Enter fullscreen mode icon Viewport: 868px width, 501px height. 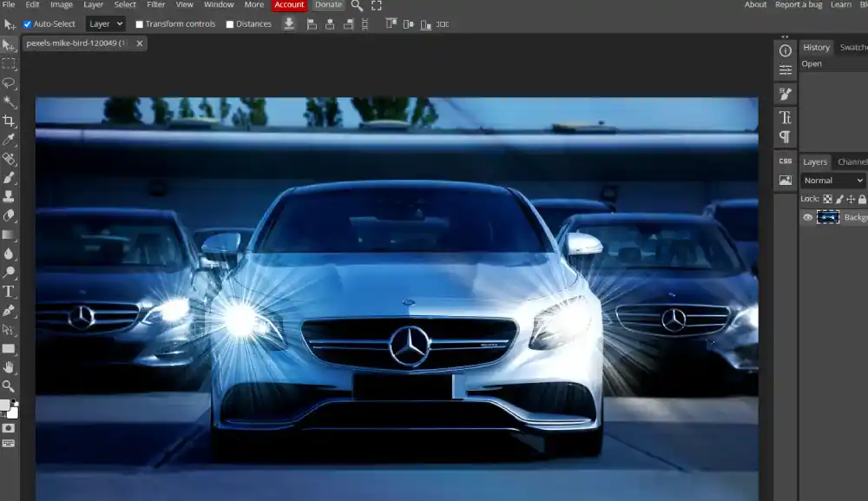click(377, 5)
